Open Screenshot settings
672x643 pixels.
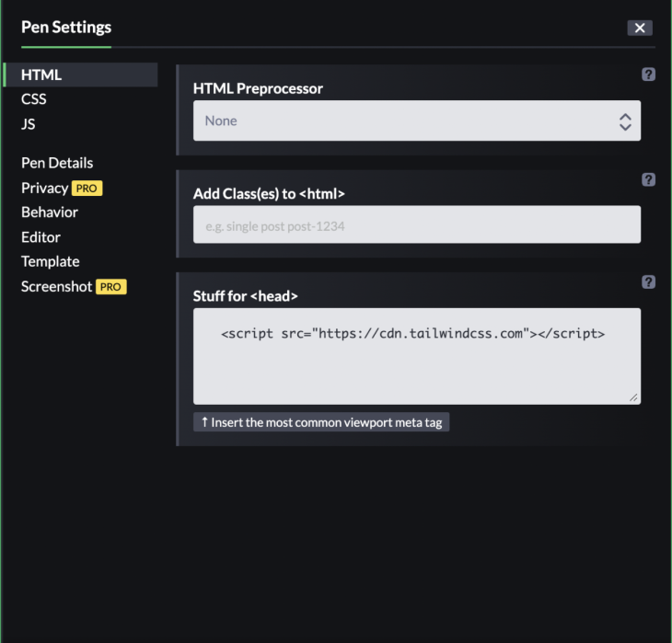tap(56, 287)
